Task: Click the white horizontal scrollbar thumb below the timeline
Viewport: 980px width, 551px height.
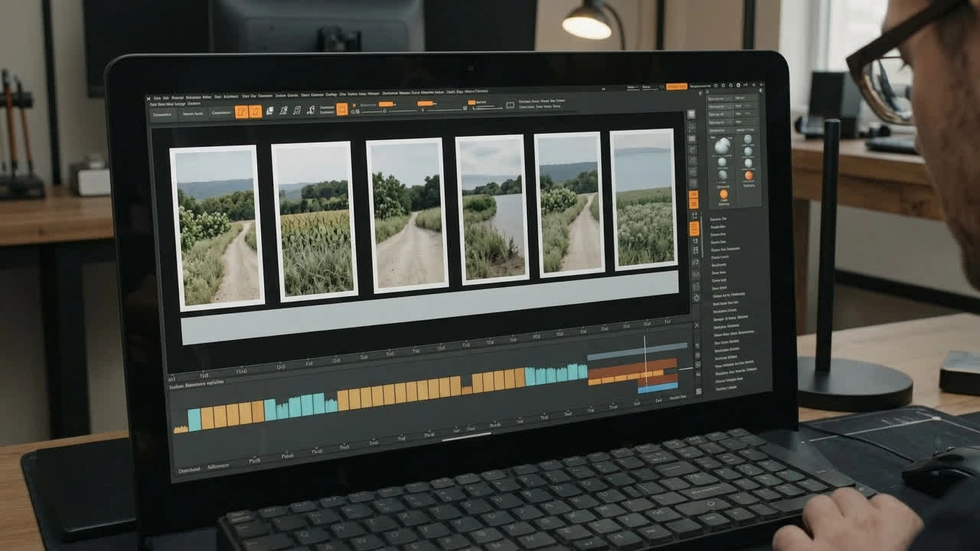Action: point(466,436)
